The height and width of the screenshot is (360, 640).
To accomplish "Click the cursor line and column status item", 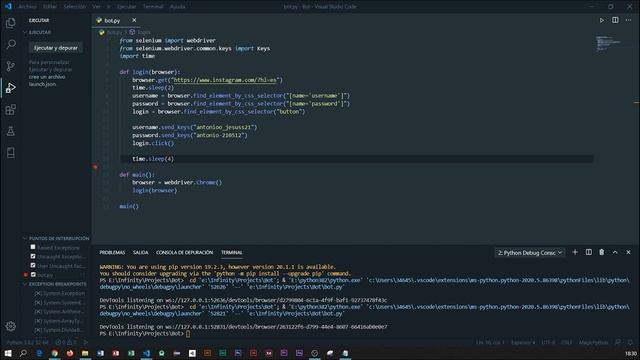I will point(490,342).
